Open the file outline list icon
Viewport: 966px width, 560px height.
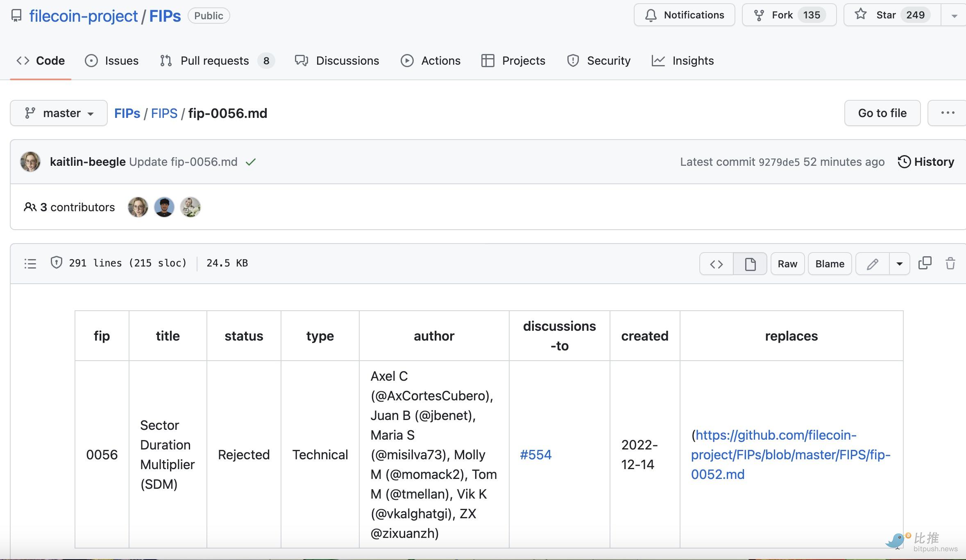[30, 264]
